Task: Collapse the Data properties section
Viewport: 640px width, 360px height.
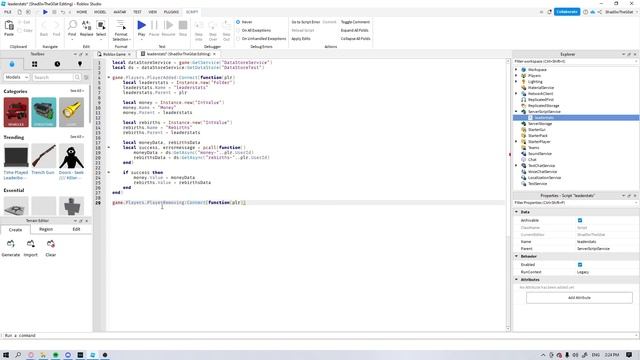Action: pyautogui.click(x=516, y=212)
